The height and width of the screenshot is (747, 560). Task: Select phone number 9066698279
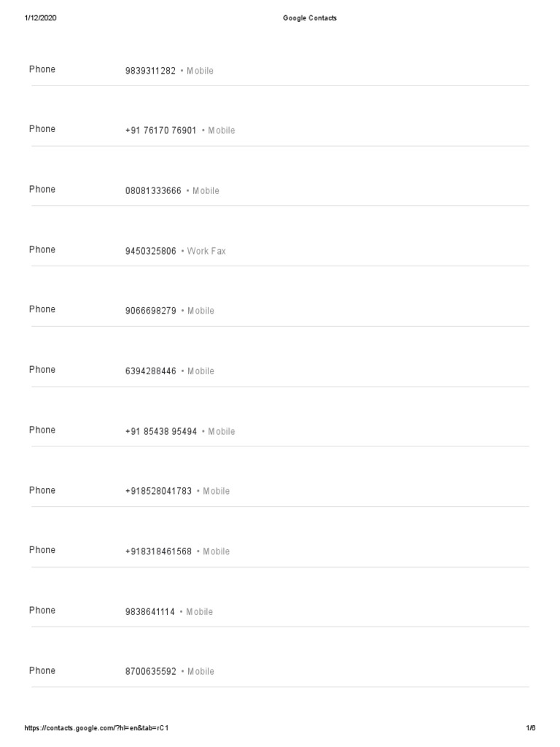point(151,311)
